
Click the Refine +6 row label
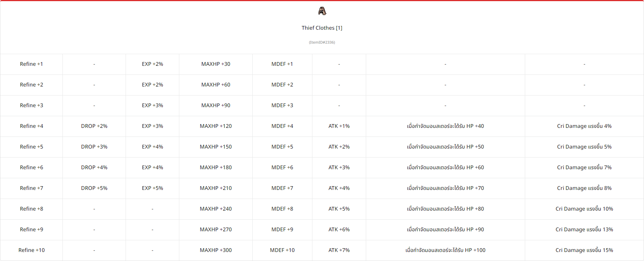pyautogui.click(x=32, y=168)
